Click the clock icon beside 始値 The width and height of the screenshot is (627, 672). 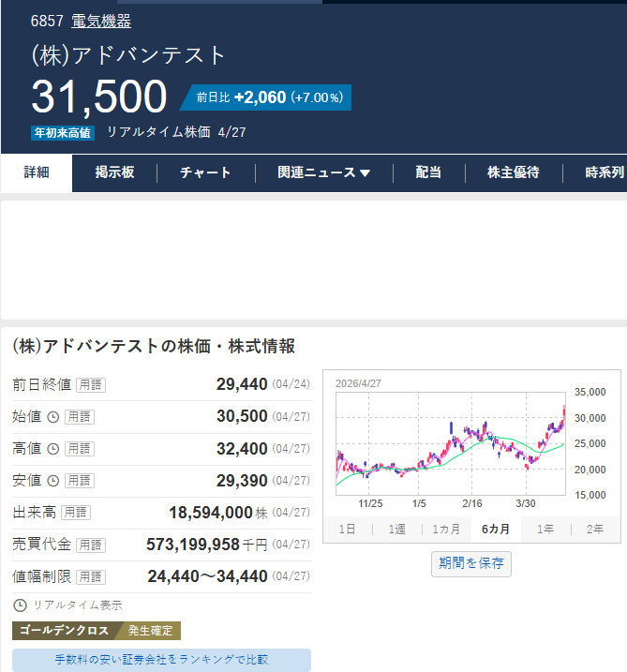[x=52, y=417]
